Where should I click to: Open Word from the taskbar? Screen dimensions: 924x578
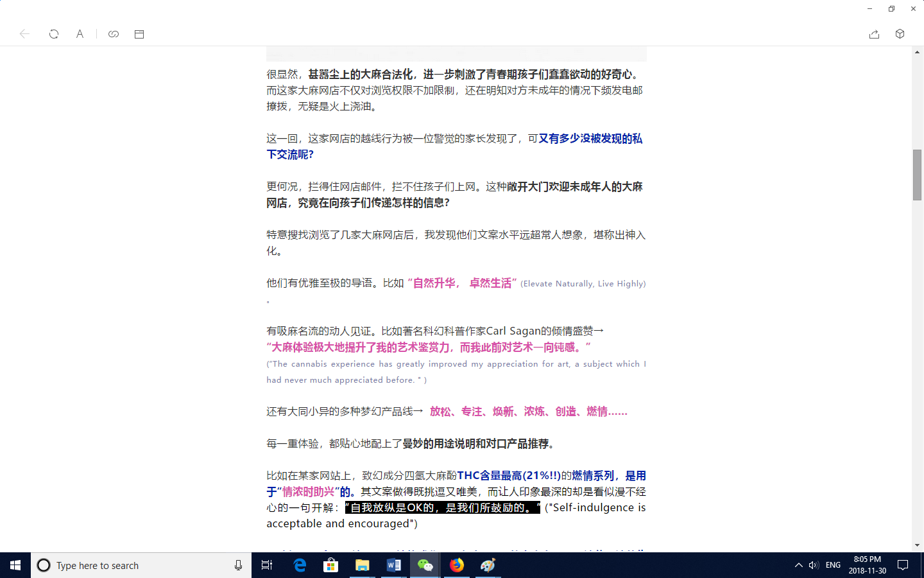coord(393,565)
